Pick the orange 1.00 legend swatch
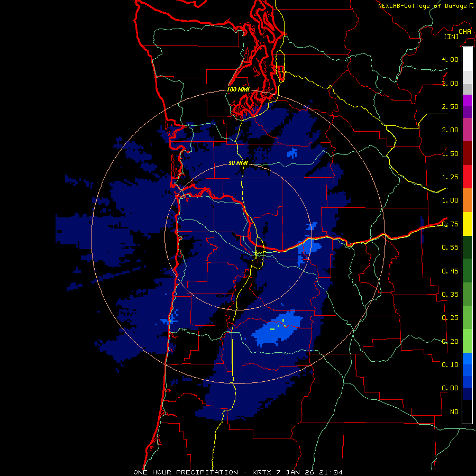Screen dimensions: 476x476 click(x=467, y=200)
